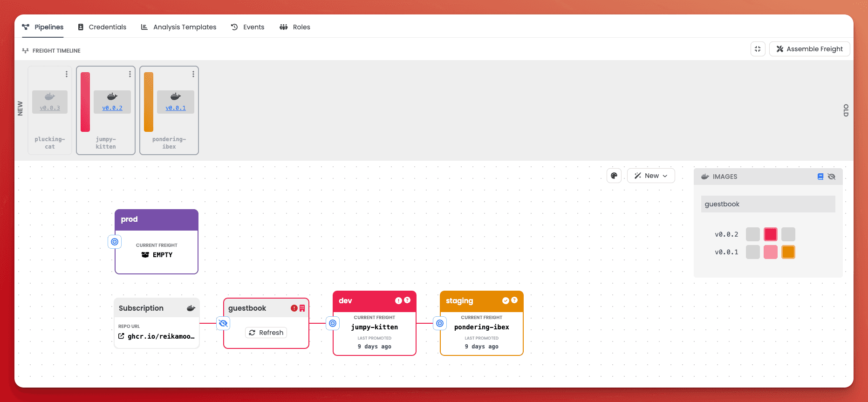The width and height of the screenshot is (868, 402).
Task: Click the Docker icon in the Images header
Action: click(x=705, y=177)
